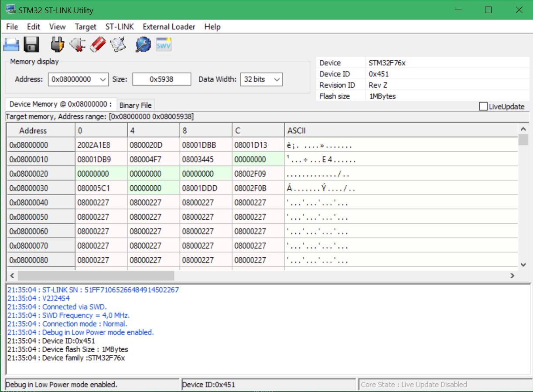This screenshot has height=392, width=533.
Task: Select memory cell 080005C1
Action: tap(101, 188)
